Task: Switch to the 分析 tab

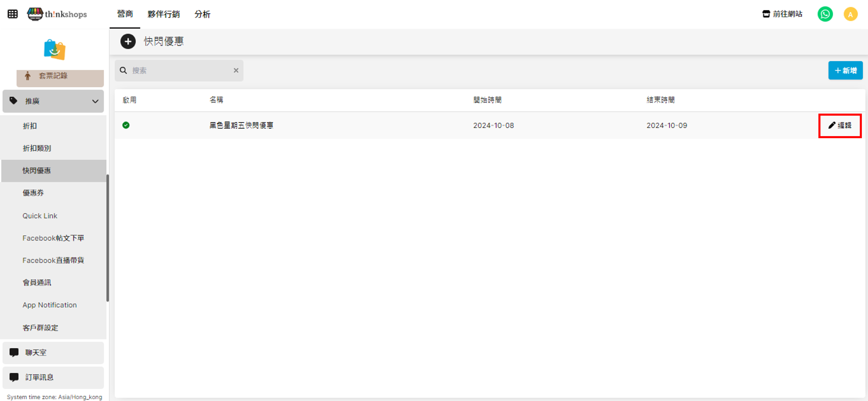Action: point(202,14)
